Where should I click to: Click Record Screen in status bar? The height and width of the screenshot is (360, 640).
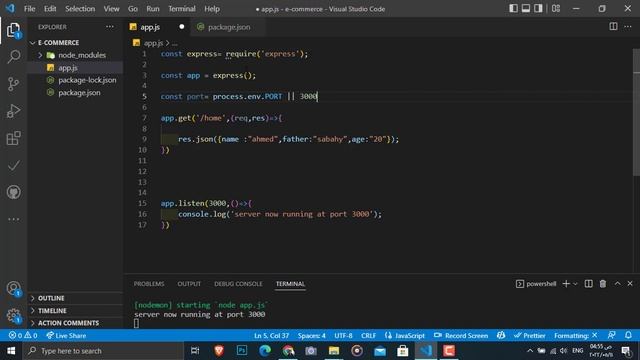click(461, 336)
